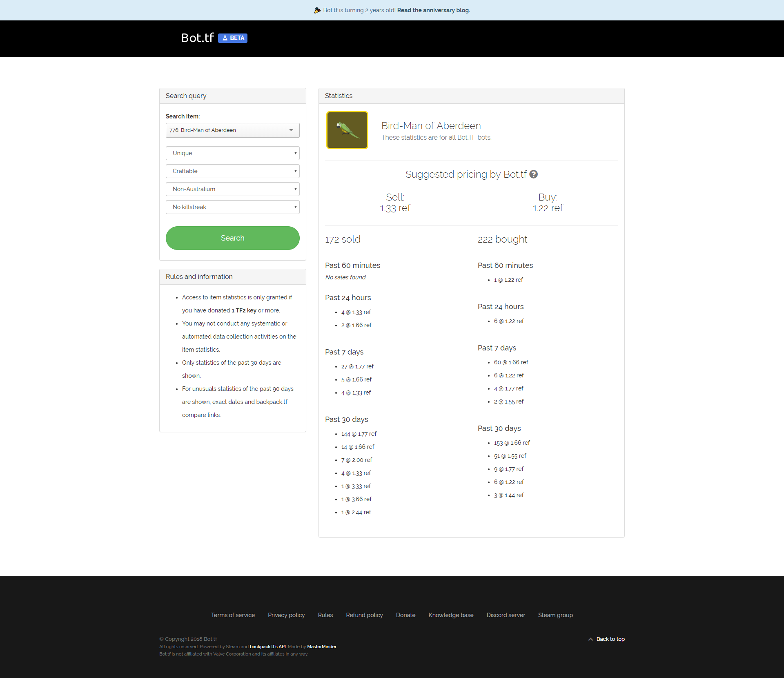The width and height of the screenshot is (784, 678).
Task: Click the MasterMinder author link
Action: [x=322, y=647]
